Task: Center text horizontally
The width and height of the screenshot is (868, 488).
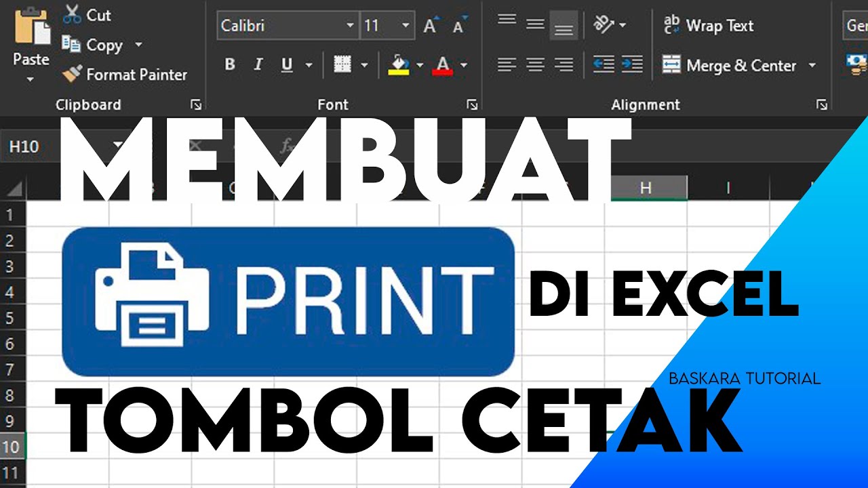Action: (x=536, y=64)
